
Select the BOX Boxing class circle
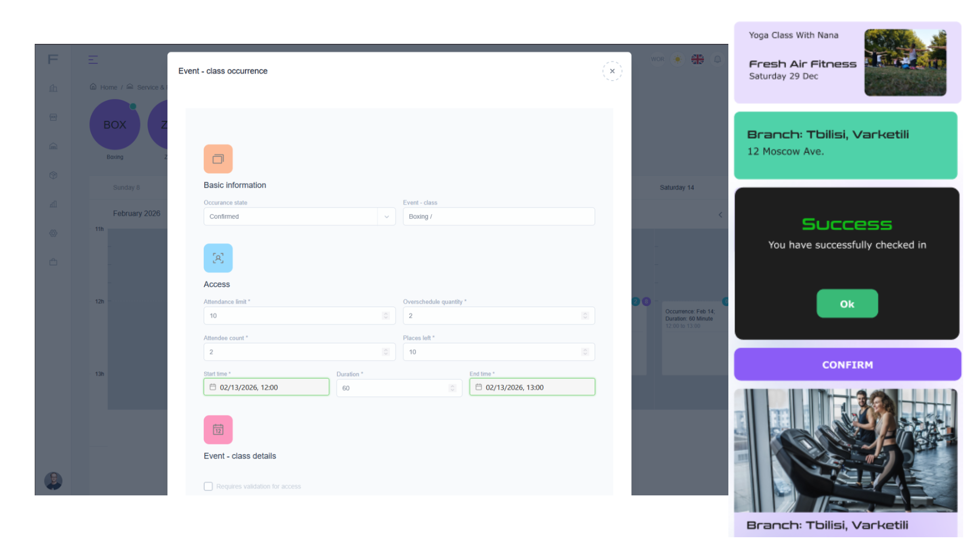[x=115, y=124]
